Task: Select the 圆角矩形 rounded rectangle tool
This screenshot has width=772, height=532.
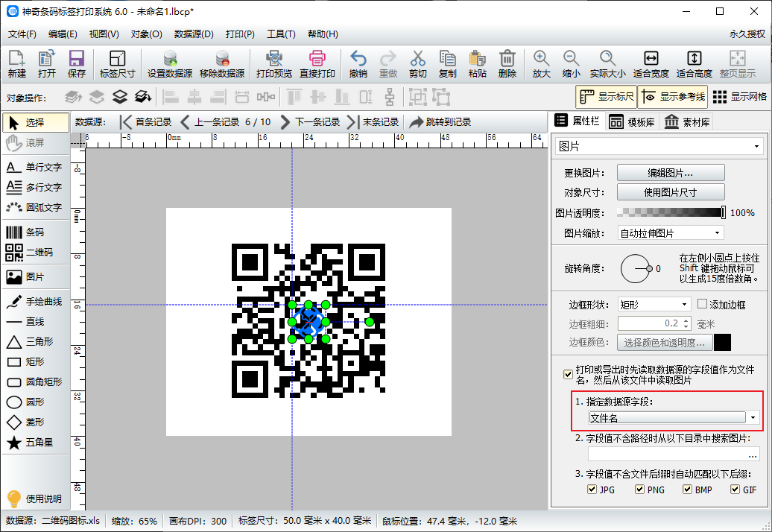Action: (x=35, y=382)
